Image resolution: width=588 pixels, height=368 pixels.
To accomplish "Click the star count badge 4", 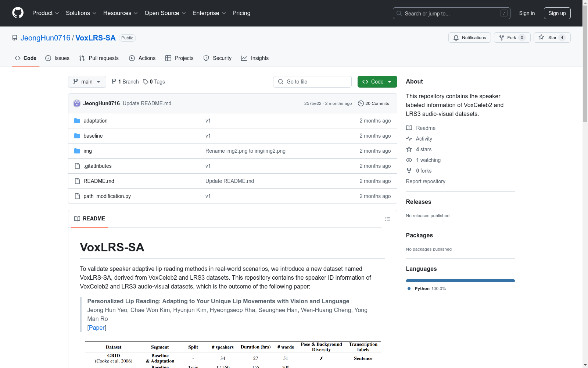I will pos(562,38).
